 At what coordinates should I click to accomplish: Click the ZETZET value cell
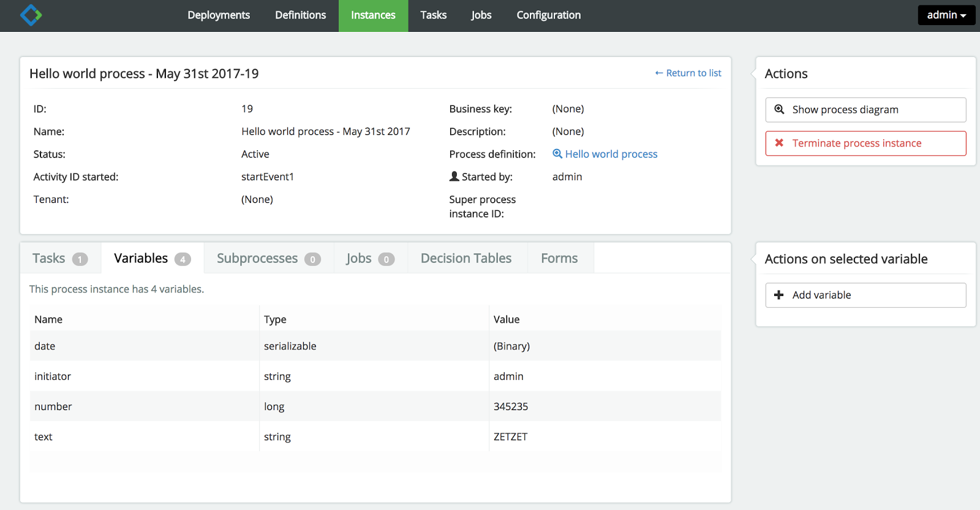(605, 436)
